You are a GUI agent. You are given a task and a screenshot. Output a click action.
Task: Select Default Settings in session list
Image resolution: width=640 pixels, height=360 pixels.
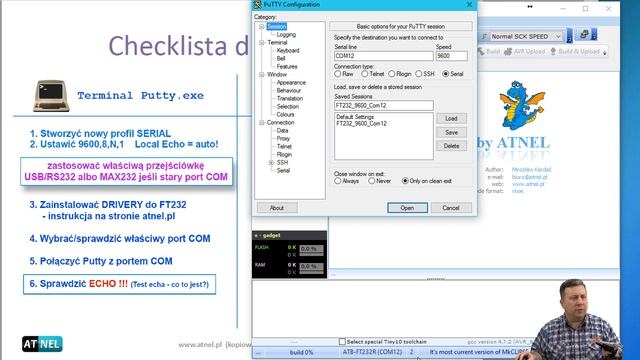tap(355, 117)
